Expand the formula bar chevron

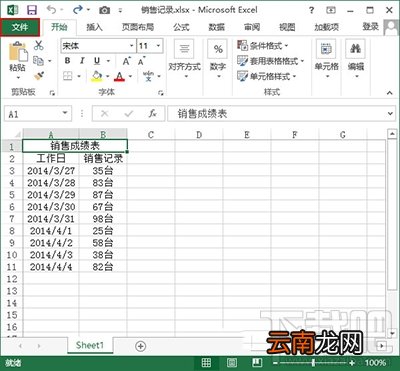pyautogui.click(x=390, y=114)
